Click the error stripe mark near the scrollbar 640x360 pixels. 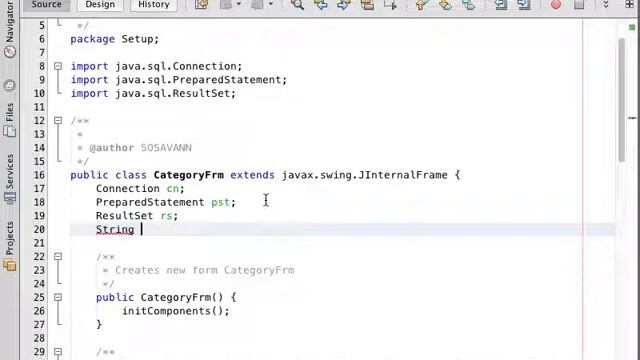(x=632, y=118)
